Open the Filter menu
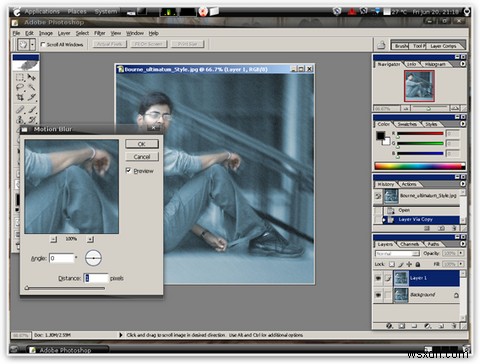Viewport: 480px width, 364px height. pyautogui.click(x=99, y=33)
